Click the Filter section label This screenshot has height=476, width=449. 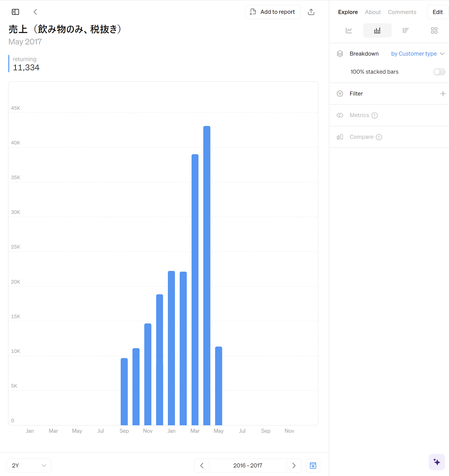pos(356,94)
